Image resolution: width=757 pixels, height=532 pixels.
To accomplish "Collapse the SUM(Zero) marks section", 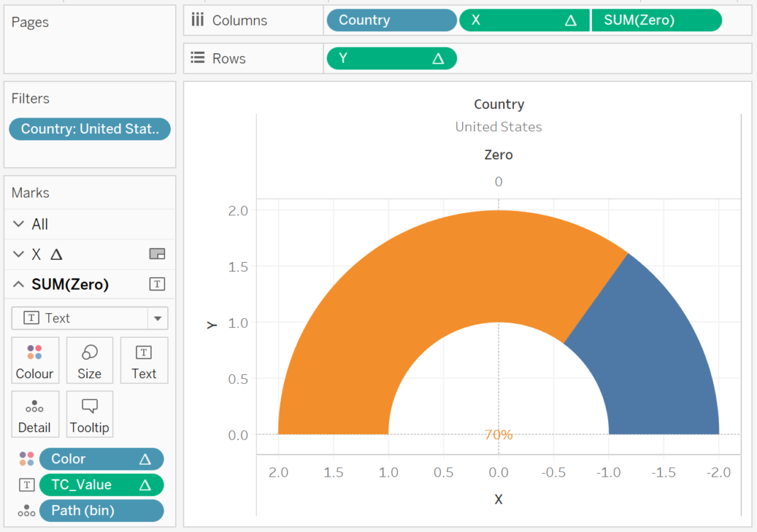I will (18, 284).
